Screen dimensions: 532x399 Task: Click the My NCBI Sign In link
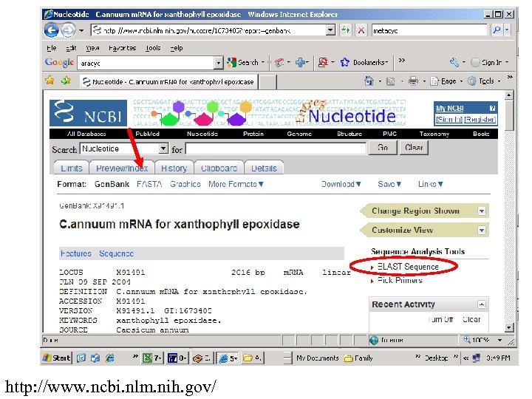(449, 120)
